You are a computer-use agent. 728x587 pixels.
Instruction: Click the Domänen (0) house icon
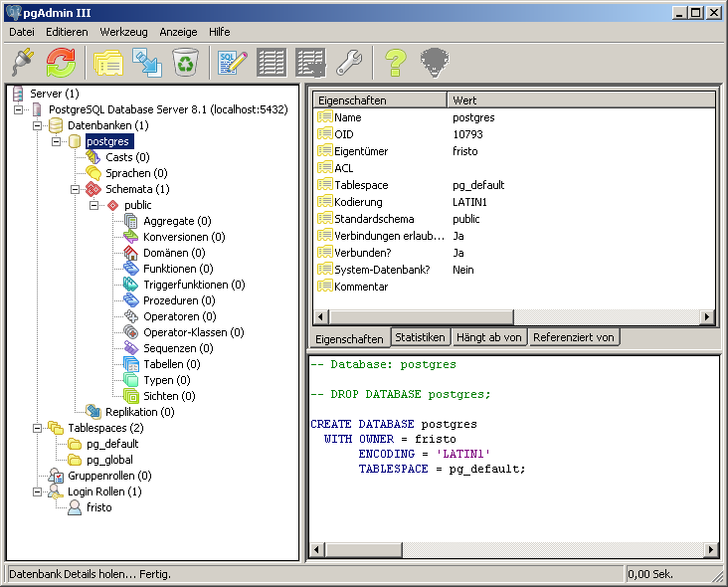click(x=131, y=253)
